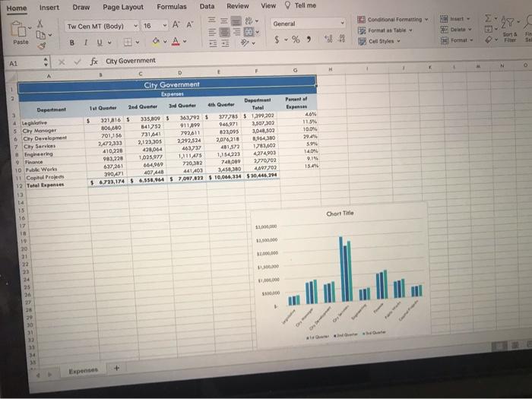Toggle Bold formatting

tap(72, 43)
